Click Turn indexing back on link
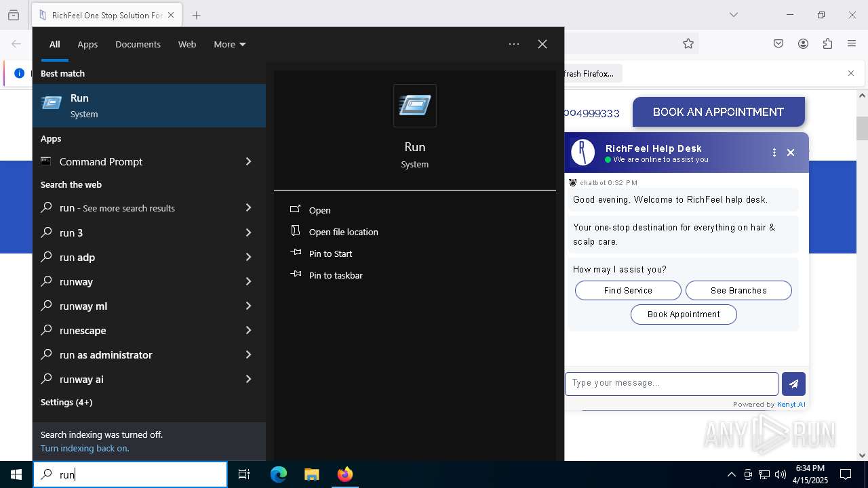Screen dimensions: 868x488 85,448
